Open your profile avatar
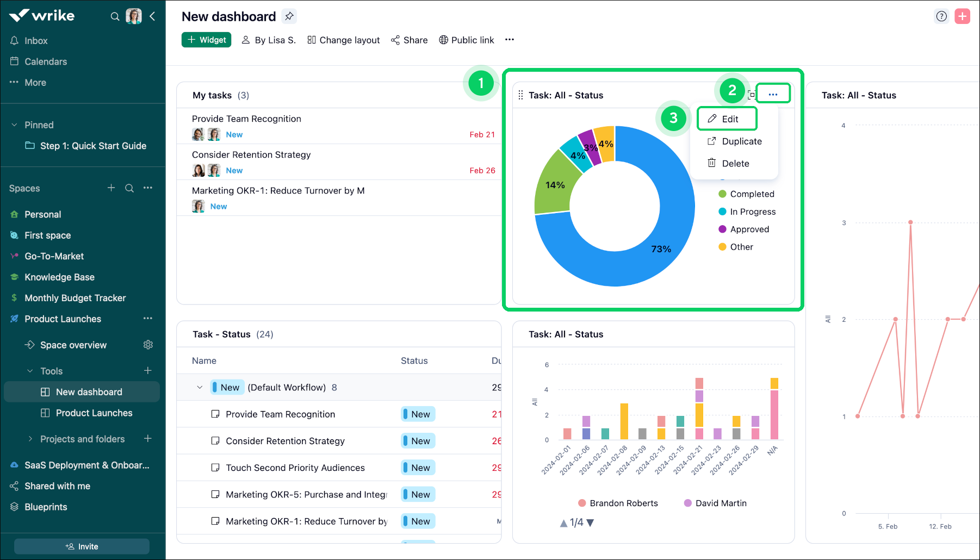The image size is (980, 560). tap(134, 16)
